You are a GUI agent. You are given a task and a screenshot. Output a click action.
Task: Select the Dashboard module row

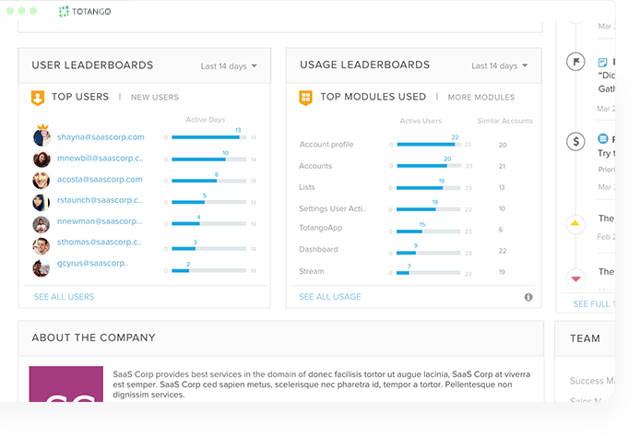(318, 249)
